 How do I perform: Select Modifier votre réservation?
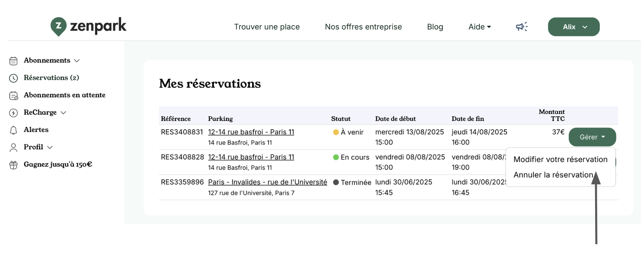click(560, 159)
